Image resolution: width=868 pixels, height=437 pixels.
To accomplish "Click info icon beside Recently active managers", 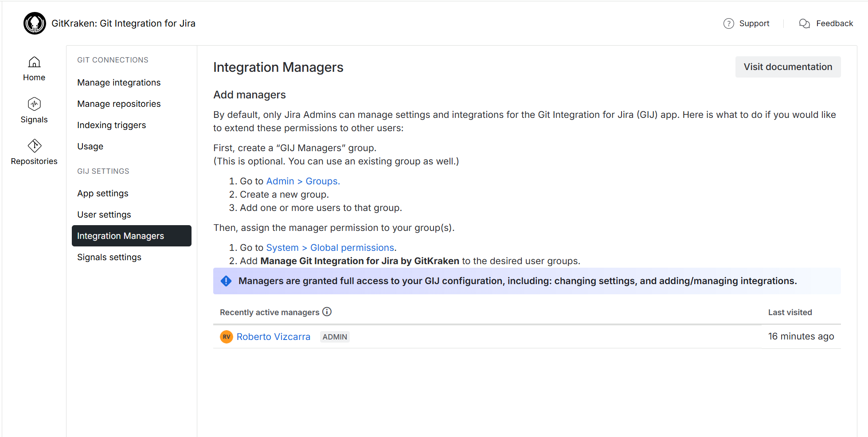I will 327,312.
